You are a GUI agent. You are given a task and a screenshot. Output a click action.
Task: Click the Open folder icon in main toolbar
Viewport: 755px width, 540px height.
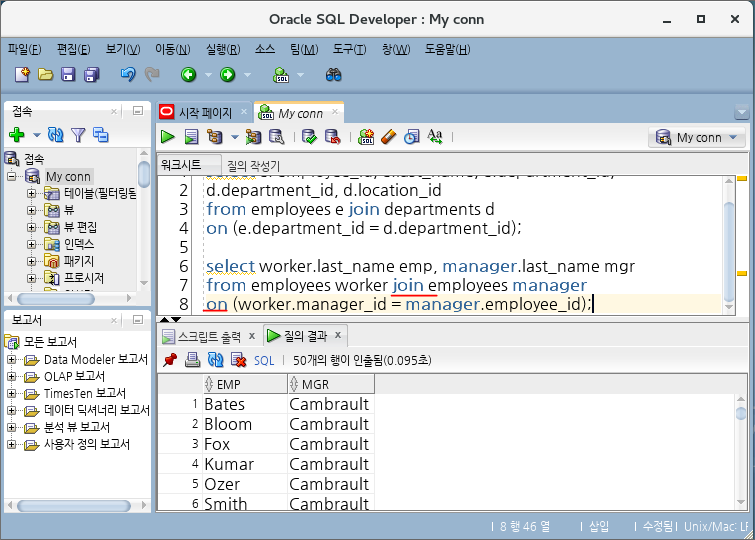click(x=45, y=75)
